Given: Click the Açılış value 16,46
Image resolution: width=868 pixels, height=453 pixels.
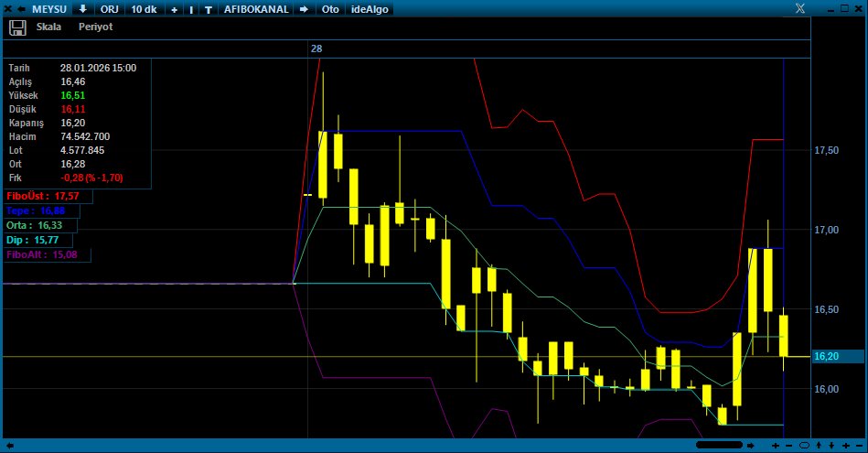Looking at the screenshot, I should [x=73, y=81].
